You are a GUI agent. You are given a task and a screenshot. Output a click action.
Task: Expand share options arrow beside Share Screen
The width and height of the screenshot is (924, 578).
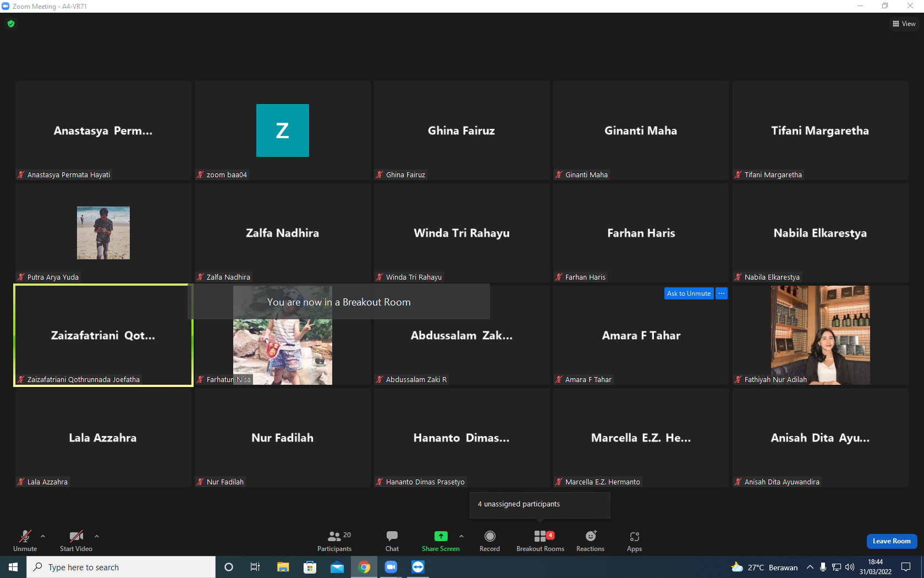coord(461,536)
